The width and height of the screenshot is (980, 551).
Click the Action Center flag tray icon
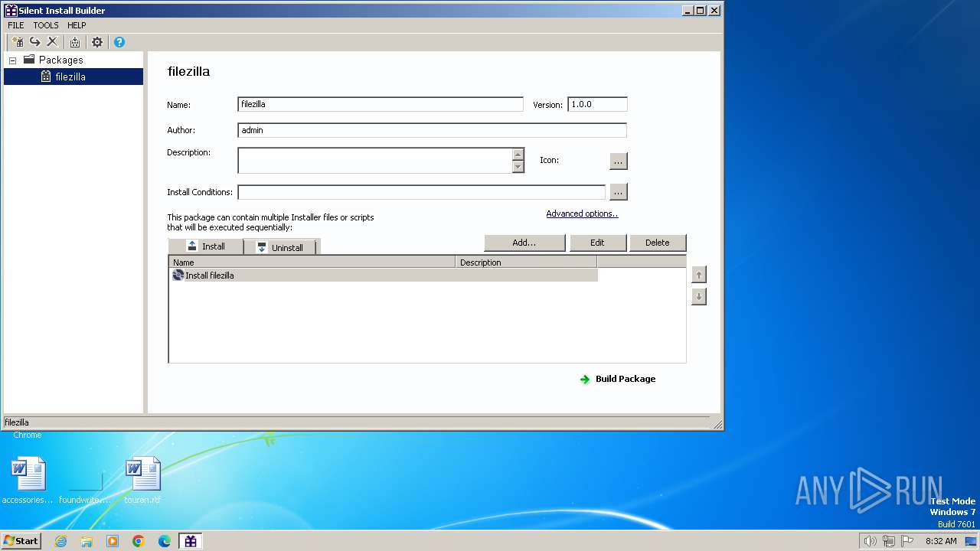click(908, 541)
